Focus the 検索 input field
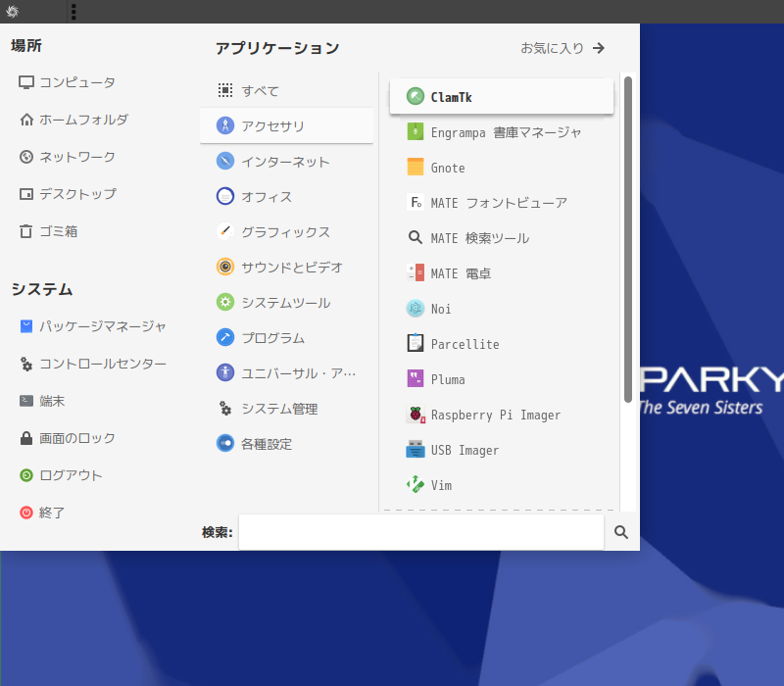The image size is (784, 686). click(421, 532)
